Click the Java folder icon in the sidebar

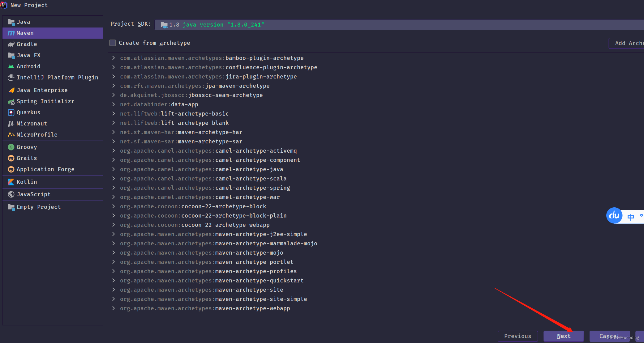(11, 22)
